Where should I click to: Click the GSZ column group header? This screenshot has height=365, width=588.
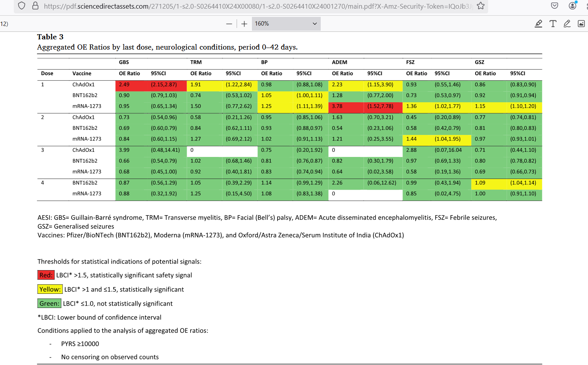pos(480,62)
